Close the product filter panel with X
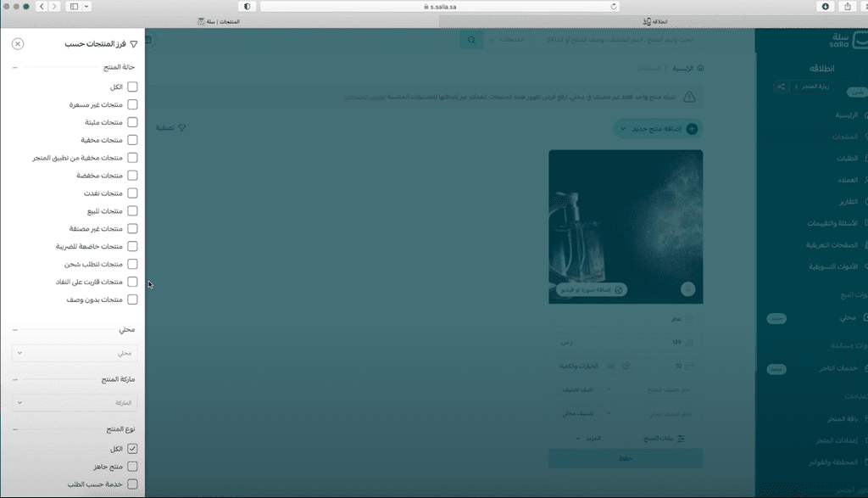 click(x=18, y=44)
